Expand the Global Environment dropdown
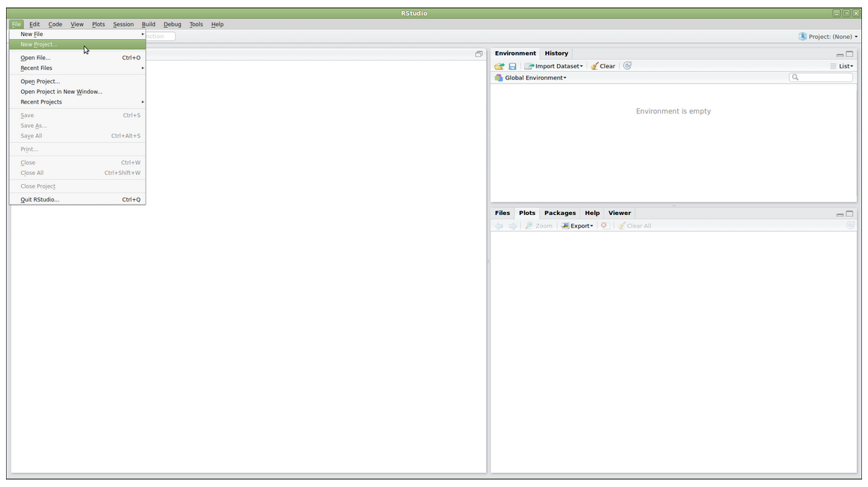 (x=535, y=78)
